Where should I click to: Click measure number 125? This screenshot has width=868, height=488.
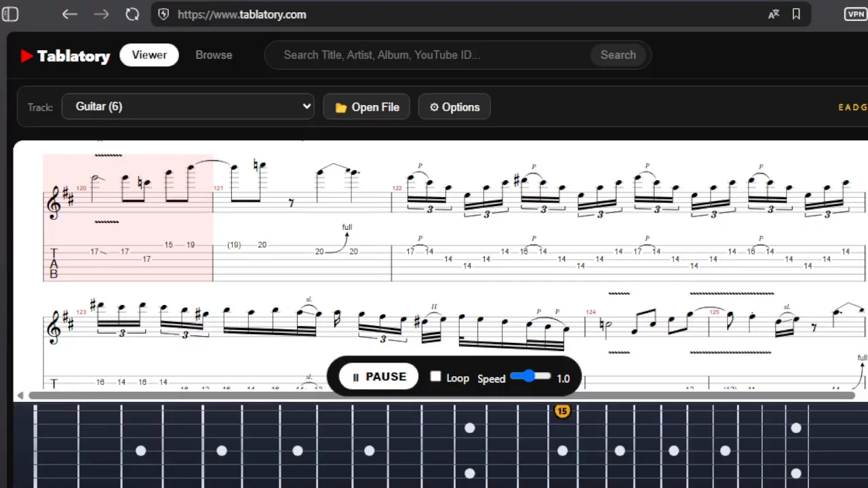point(714,312)
